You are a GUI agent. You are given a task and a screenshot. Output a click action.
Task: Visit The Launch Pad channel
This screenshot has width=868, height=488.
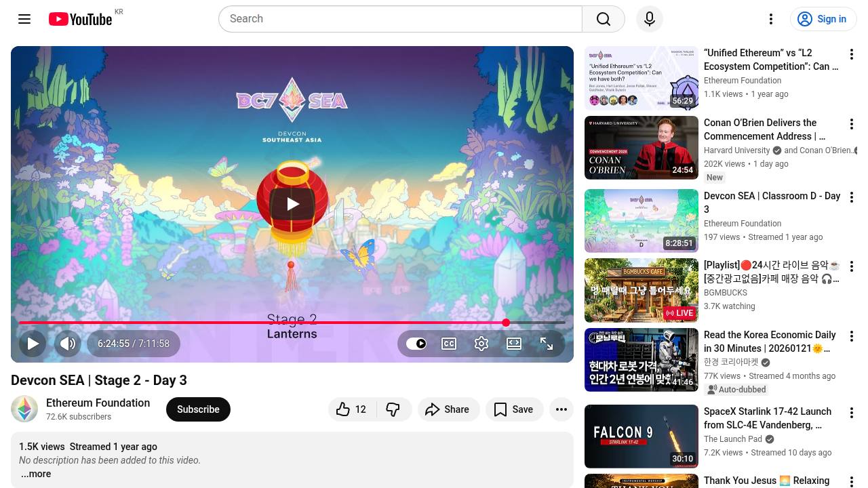pyautogui.click(x=733, y=439)
